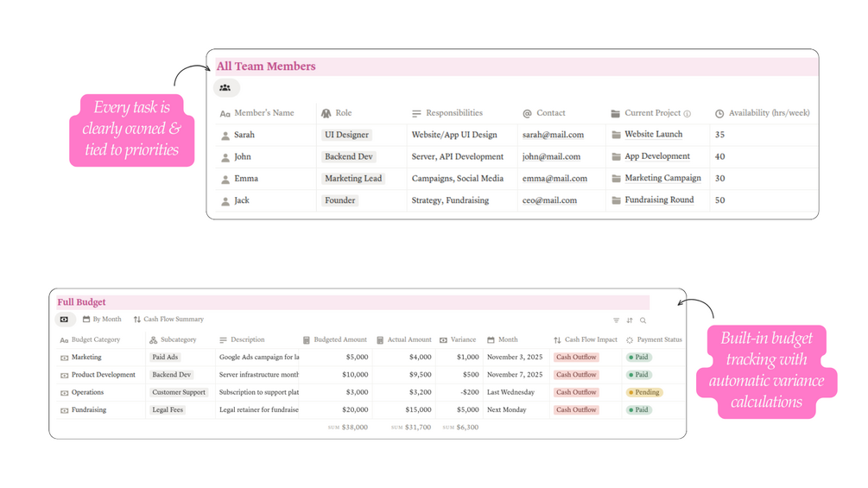Click folder icon beside Fundraising Round

point(616,200)
